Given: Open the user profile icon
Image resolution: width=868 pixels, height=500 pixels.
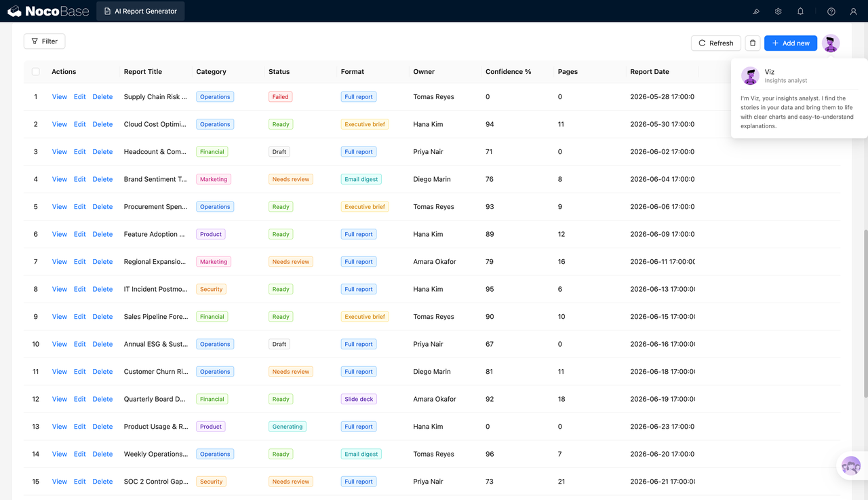Looking at the screenshot, I should pyautogui.click(x=854, y=12).
